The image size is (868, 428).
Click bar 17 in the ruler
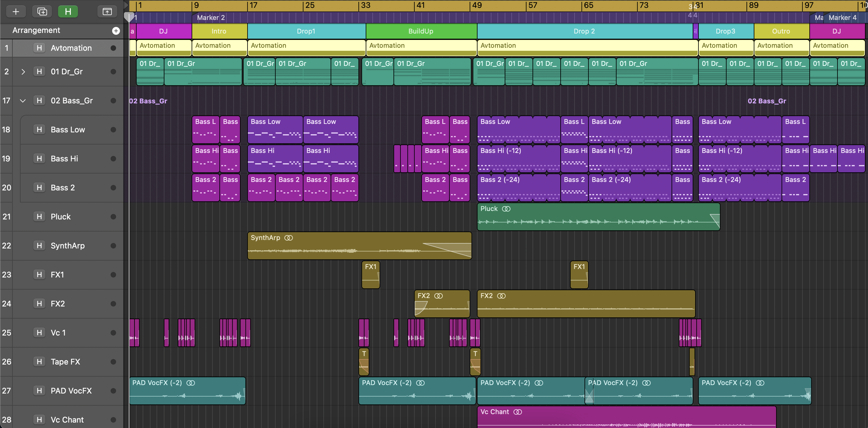pos(253,5)
